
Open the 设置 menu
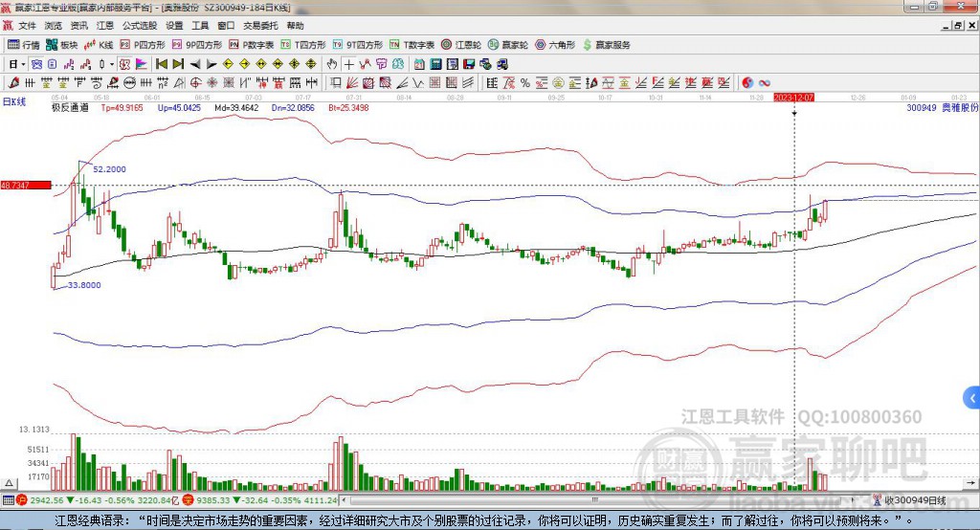(174, 26)
